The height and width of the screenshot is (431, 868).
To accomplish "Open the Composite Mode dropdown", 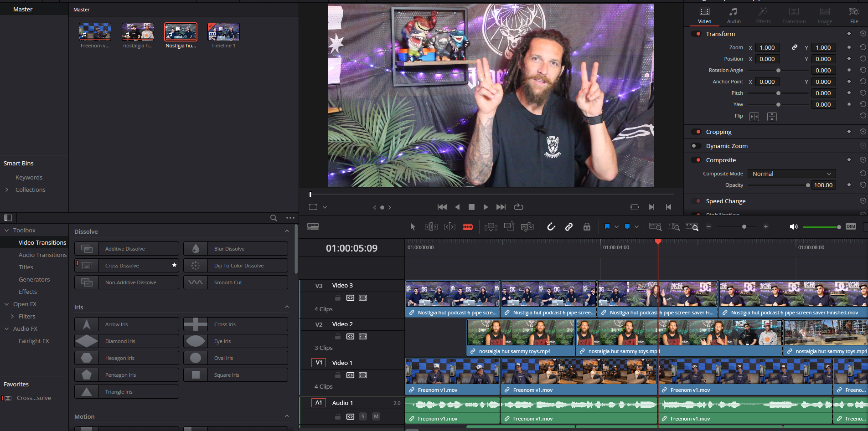I will (791, 174).
